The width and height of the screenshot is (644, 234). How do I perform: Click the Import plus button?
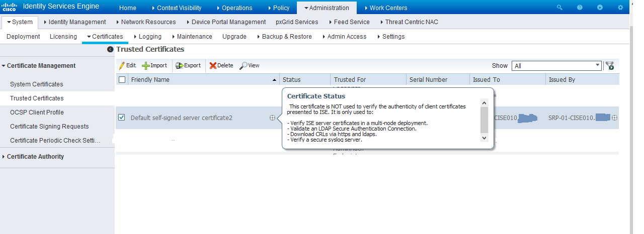pos(154,65)
